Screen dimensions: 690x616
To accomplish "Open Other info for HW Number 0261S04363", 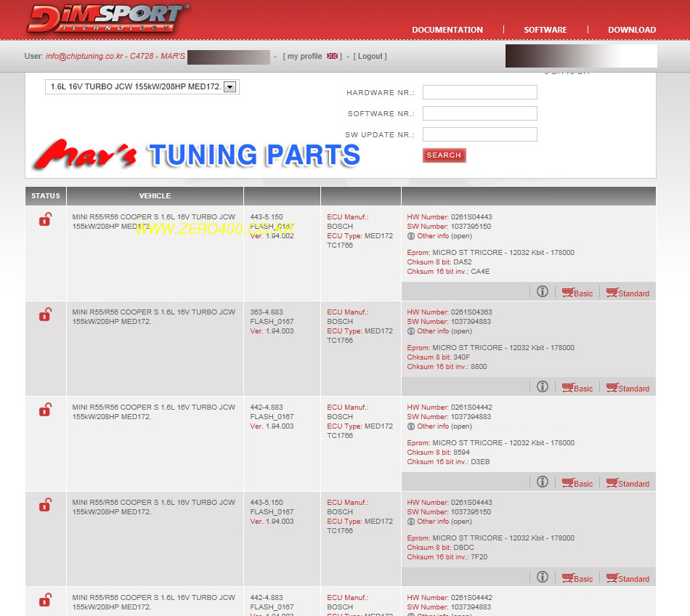I will (x=439, y=331).
